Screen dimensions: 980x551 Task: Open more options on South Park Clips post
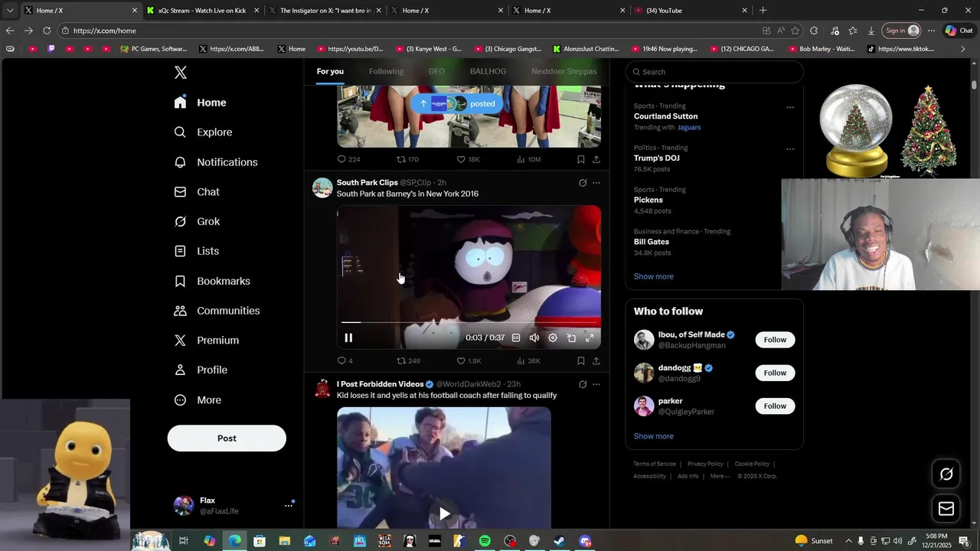[x=596, y=183]
